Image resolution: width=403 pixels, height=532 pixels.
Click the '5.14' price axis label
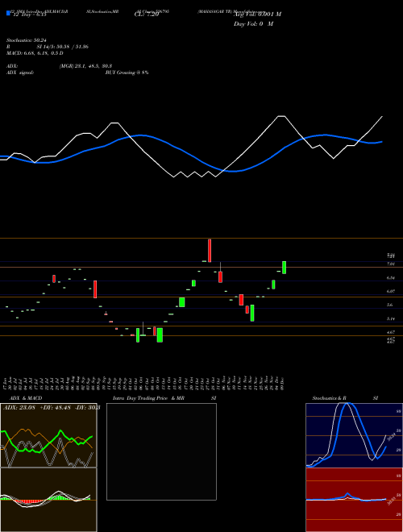point(391,319)
